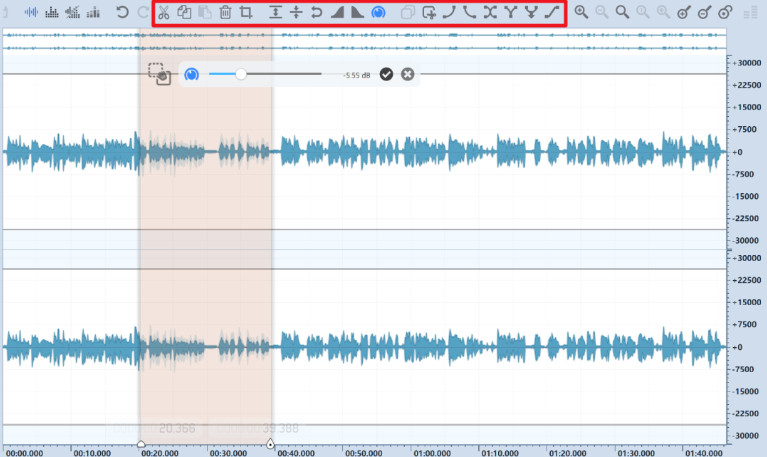Switch to waveform-and-spectrogram view icon
This screenshot has width=767, height=457.
(72, 12)
